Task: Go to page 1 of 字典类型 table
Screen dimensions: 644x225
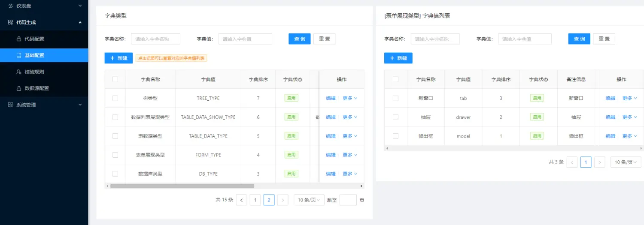Action: [255, 200]
